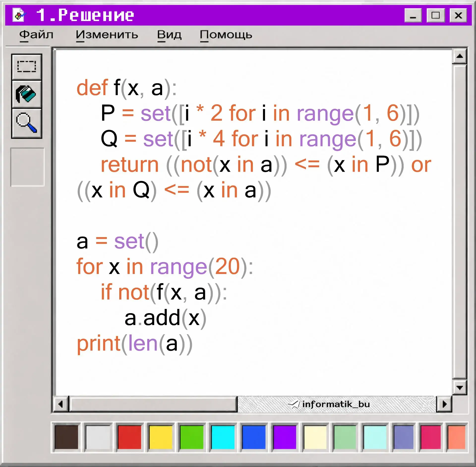Pick the purple color swatch
Screen dimensions: 476x467
pyautogui.click(x=285, y=437)
